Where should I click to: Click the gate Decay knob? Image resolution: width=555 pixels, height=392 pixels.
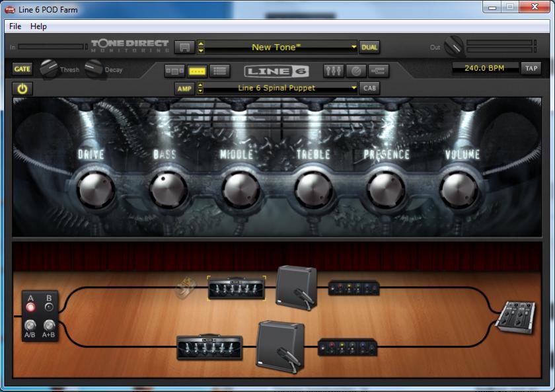(94, 69)
